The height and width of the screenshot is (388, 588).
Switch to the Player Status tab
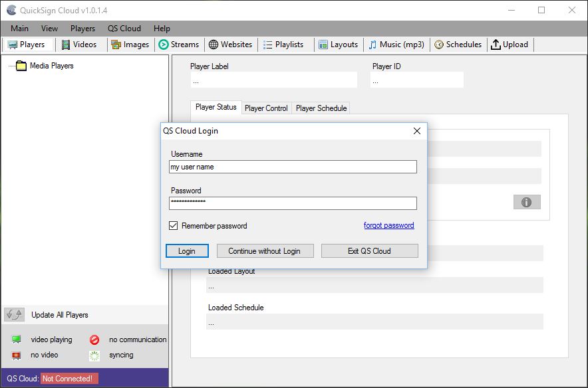coord(216,107)
